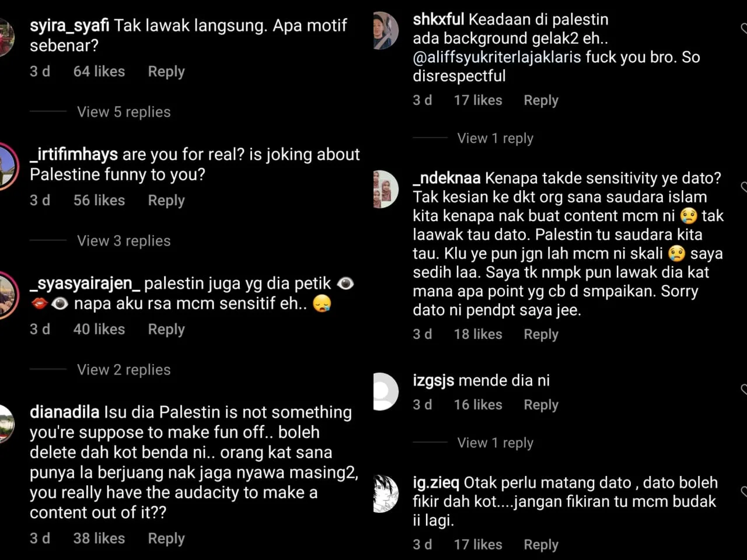Open the @aliffsyukriterlajaklaris mention link
747x560 pixels.
(497, 57)
